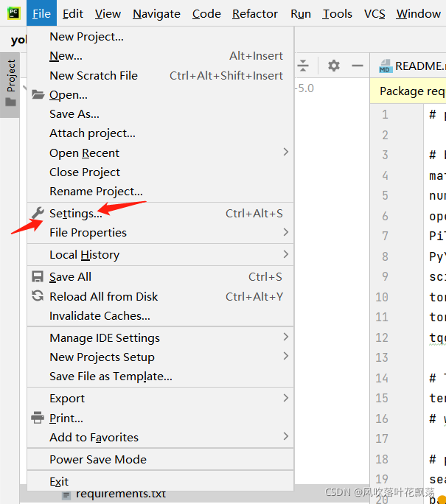This screenshot has height=504, width=446.
Task: Select the README.md editor tab
Action: (x=411, y=66)
